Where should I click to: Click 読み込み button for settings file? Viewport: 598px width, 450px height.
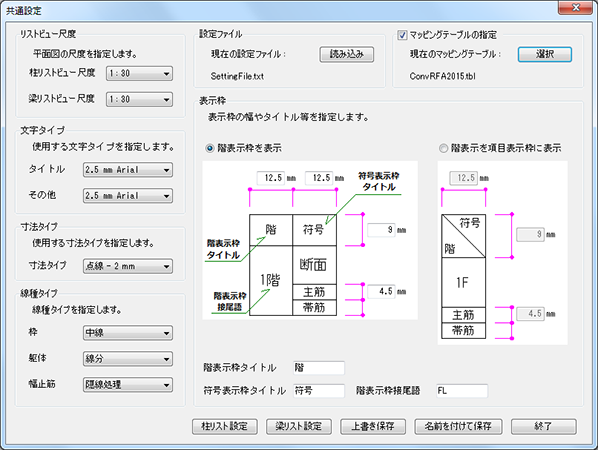pos(347,54)
